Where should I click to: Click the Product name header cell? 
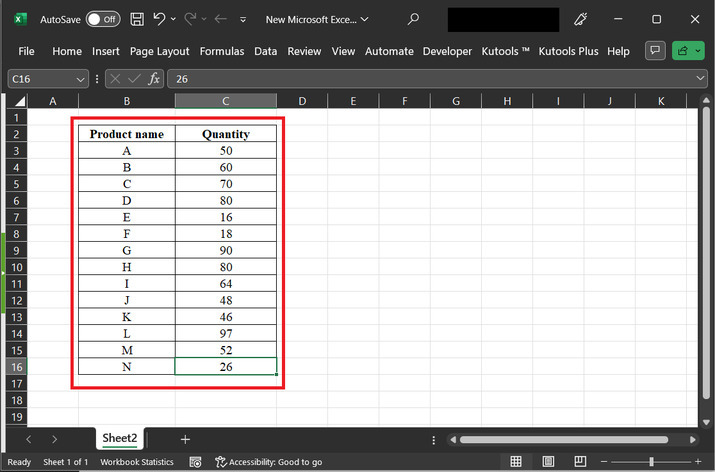point(127,134)
